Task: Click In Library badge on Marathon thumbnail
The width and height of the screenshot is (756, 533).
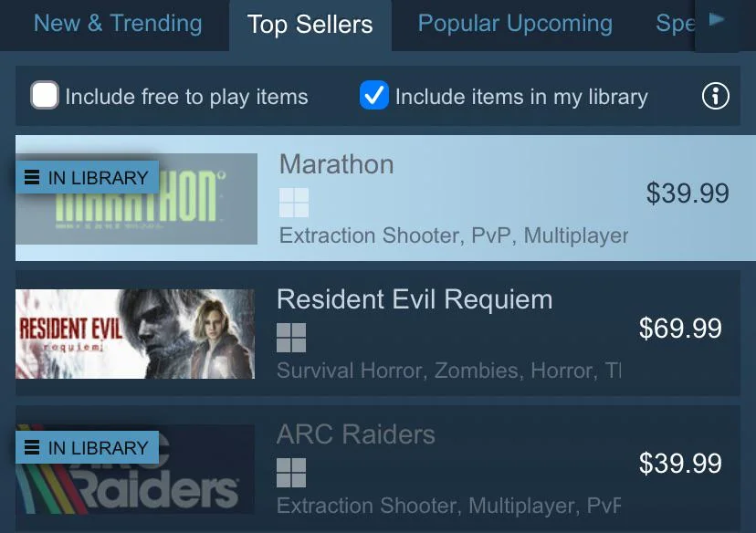Action: (88, 177)
